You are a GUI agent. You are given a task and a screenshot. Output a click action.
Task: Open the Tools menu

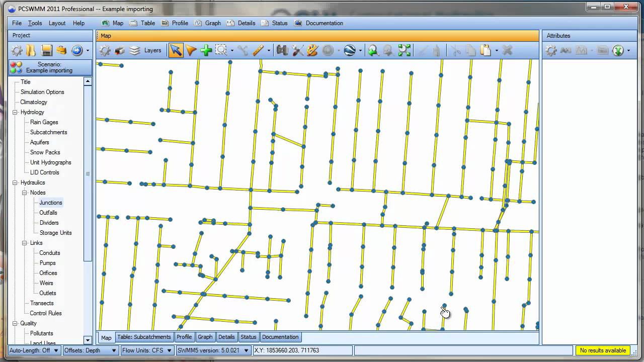35,23
